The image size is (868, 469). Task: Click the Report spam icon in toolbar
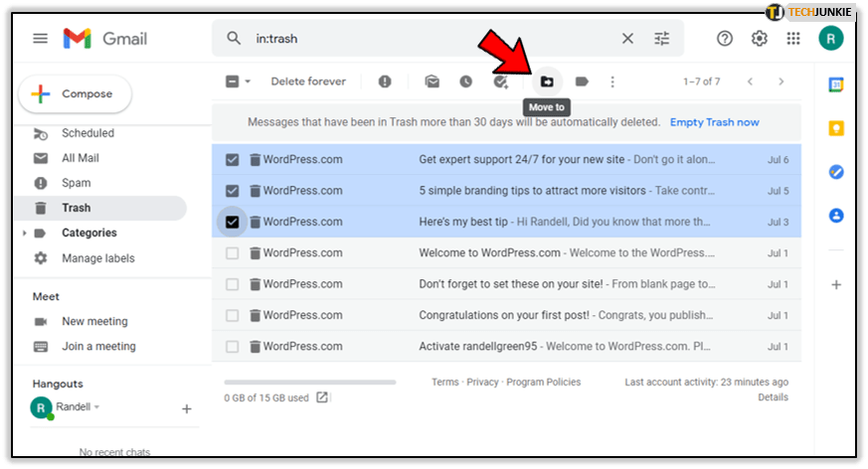coord(385,81)
